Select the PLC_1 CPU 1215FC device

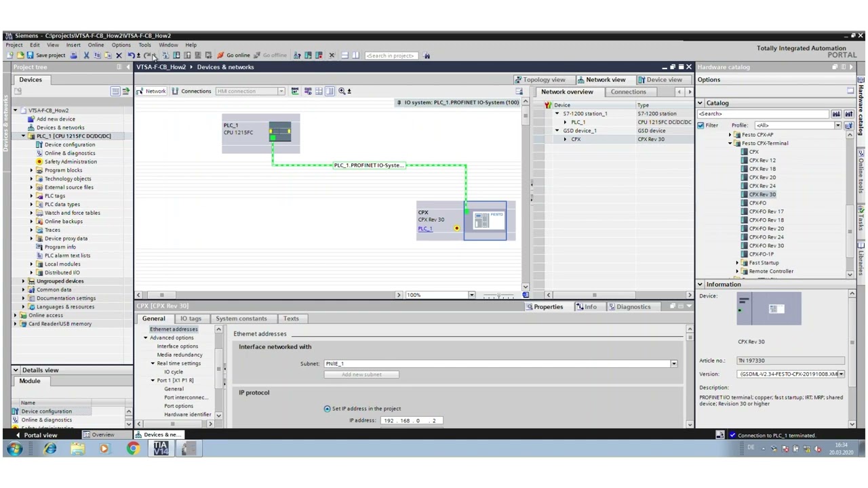(260, 134)
